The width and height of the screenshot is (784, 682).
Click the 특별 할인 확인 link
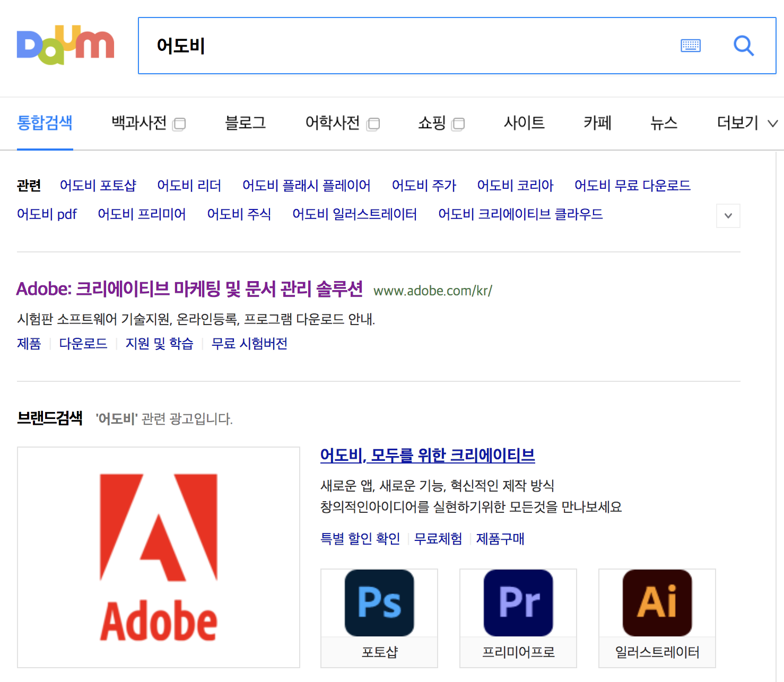coord(360,539)
